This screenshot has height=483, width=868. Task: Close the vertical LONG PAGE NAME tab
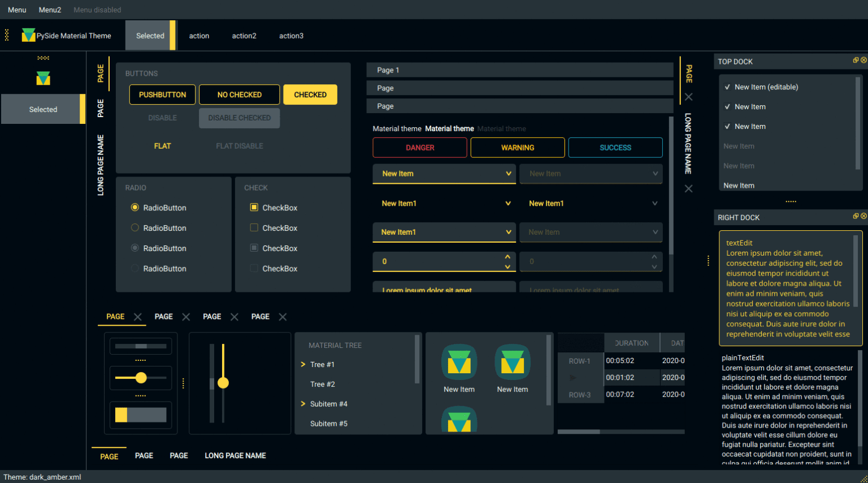pyautogui.click(x=688, y=189)
